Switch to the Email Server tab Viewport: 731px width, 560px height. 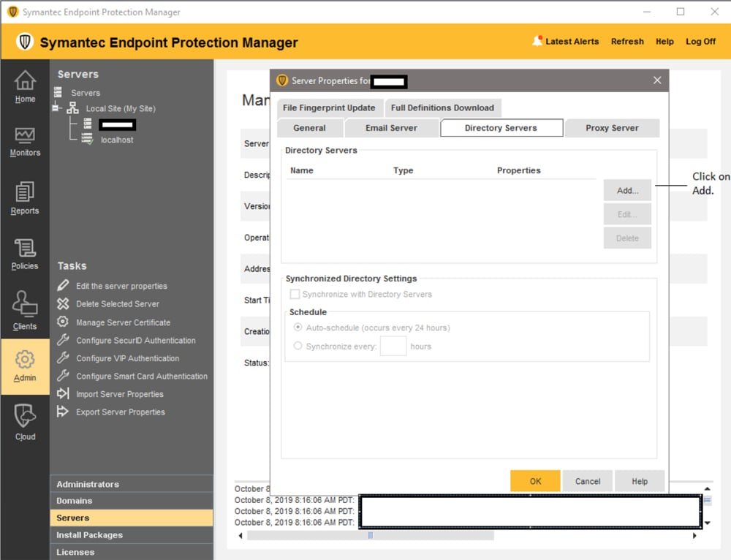point(392,127)
